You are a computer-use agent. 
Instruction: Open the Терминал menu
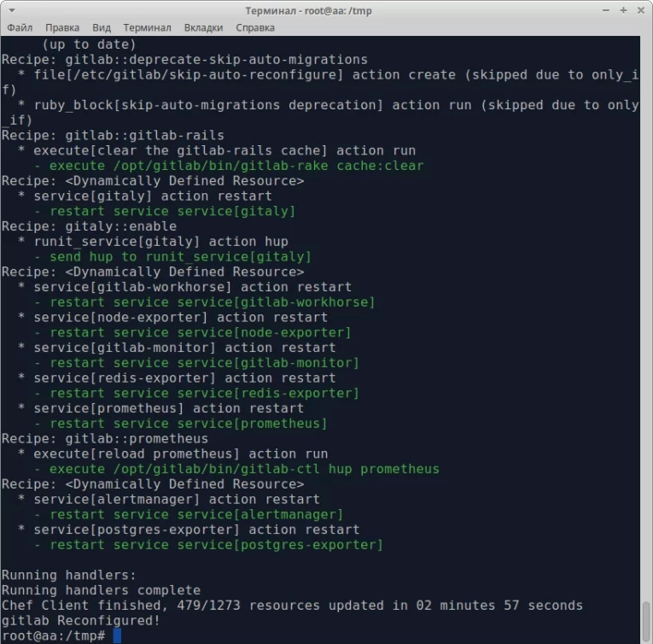(x=147, y=27)
